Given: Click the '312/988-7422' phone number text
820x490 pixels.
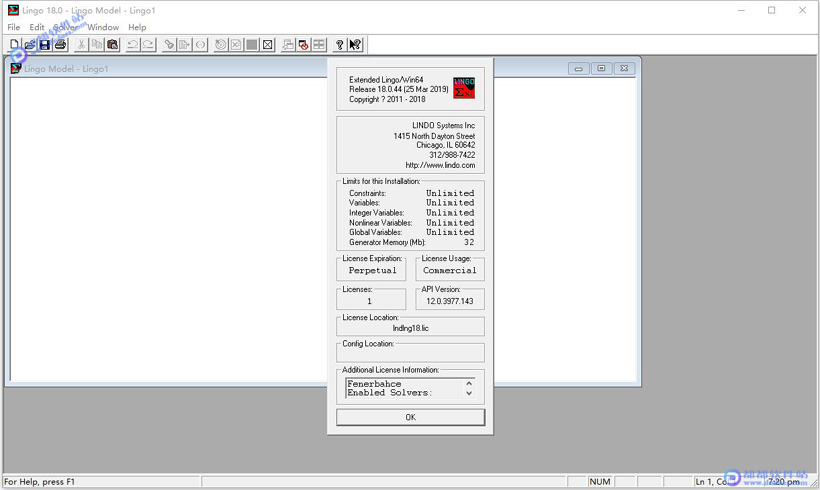Looking at the screenshot, I should pos(452,155).
